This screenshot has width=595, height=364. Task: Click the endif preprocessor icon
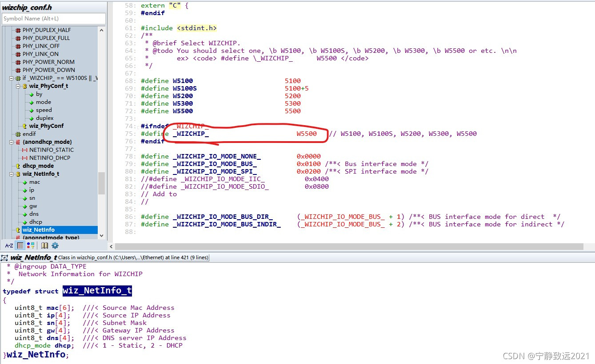pos(18,134)
